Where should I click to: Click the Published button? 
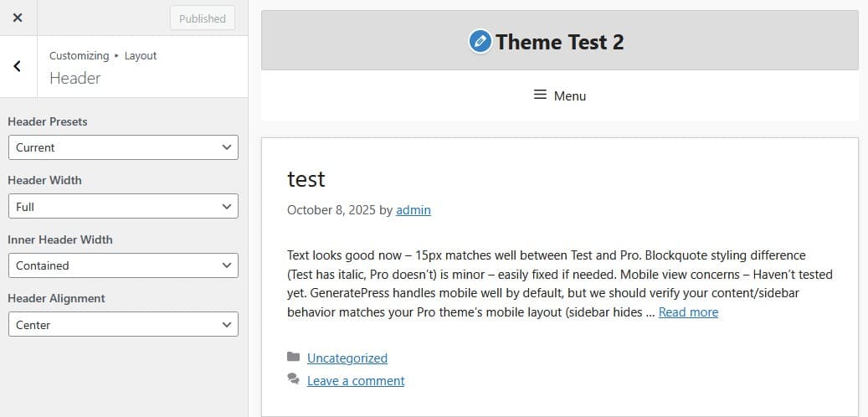tap(202, 18)
